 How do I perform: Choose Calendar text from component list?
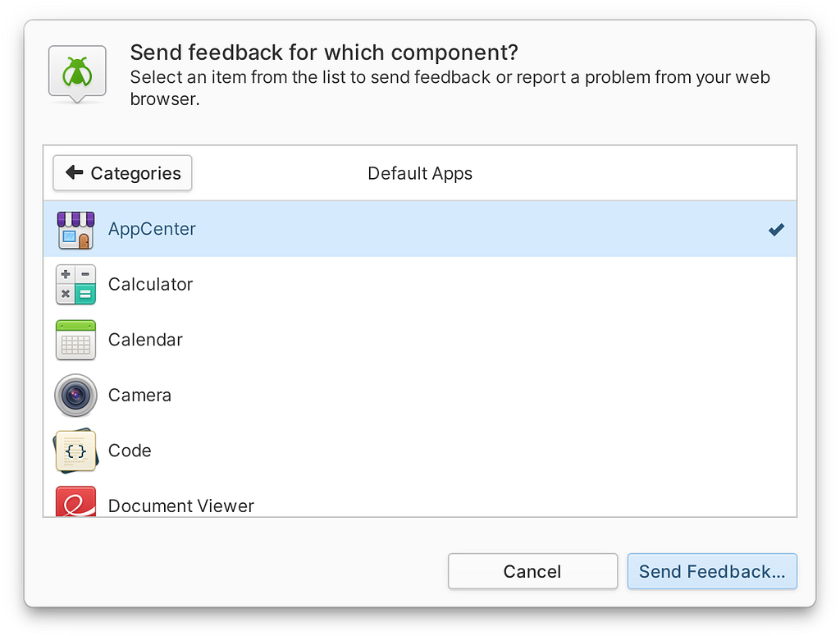145,341
